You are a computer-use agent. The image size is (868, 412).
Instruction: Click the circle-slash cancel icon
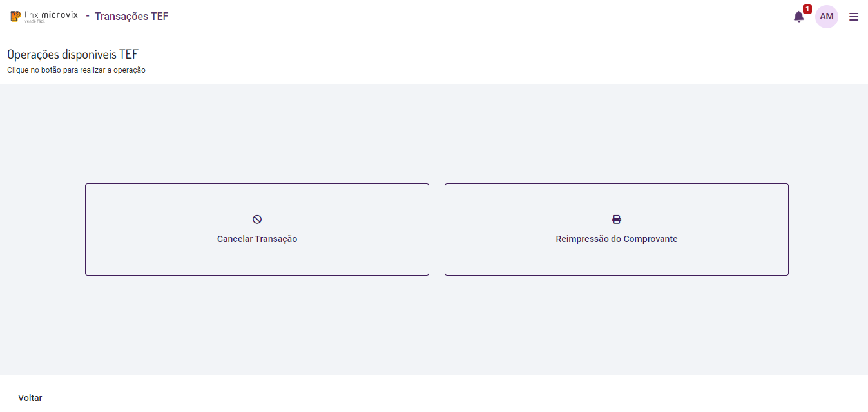point(257,220)
